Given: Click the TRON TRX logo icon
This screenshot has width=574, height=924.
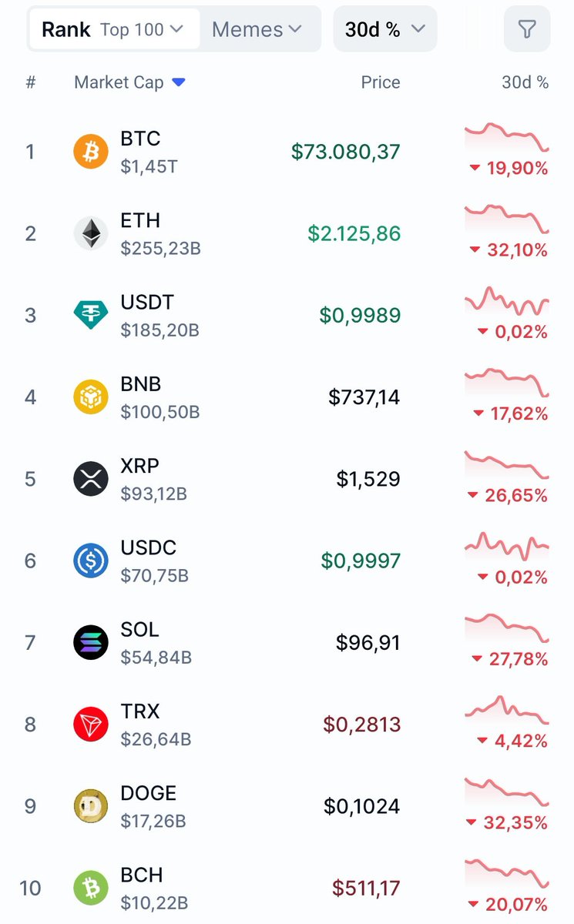Looking at the screenshot, I should pos(91,725).
